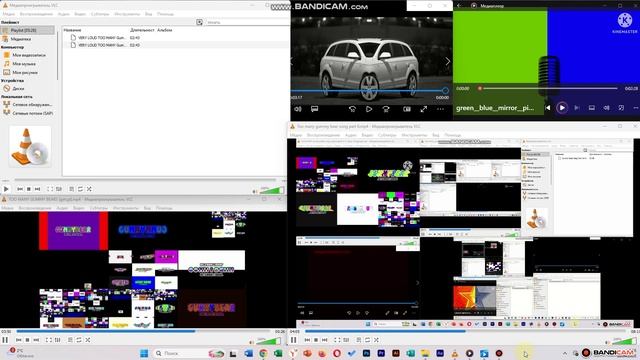Enter fullscreen in the bottom-left VLC window
The image size is (640, 360).
pyautogui.click(x=49, y=340)
